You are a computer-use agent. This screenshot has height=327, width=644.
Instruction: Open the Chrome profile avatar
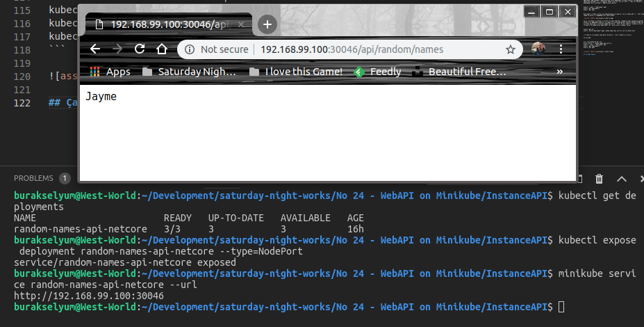pyautogui.click(x=538, y=49)
